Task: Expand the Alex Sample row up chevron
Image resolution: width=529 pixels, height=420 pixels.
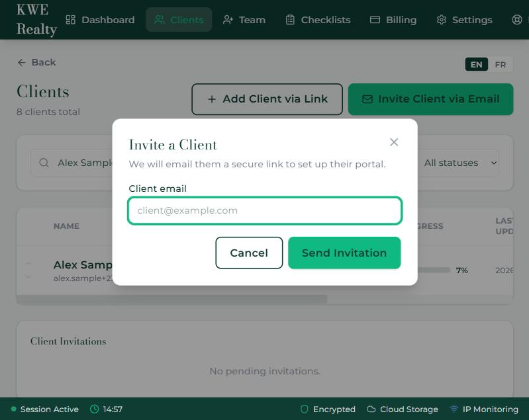Action: pyautogui.click(x=28, y=263)
